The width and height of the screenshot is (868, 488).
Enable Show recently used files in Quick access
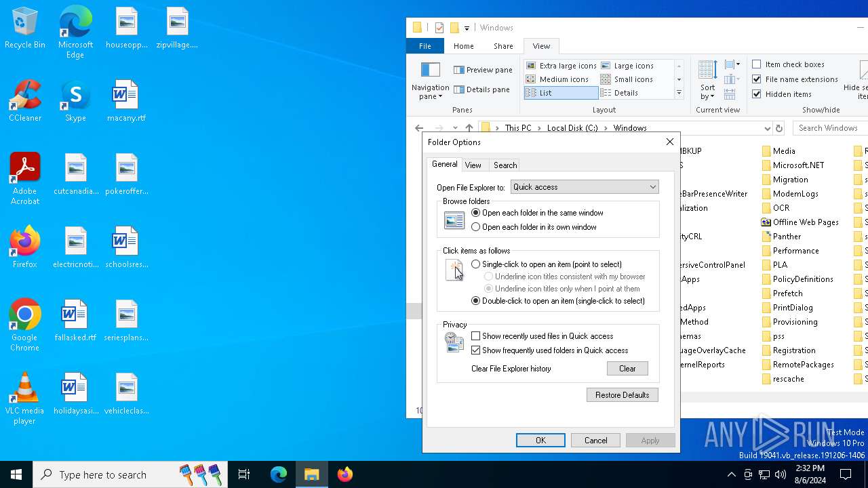point(542,336)
